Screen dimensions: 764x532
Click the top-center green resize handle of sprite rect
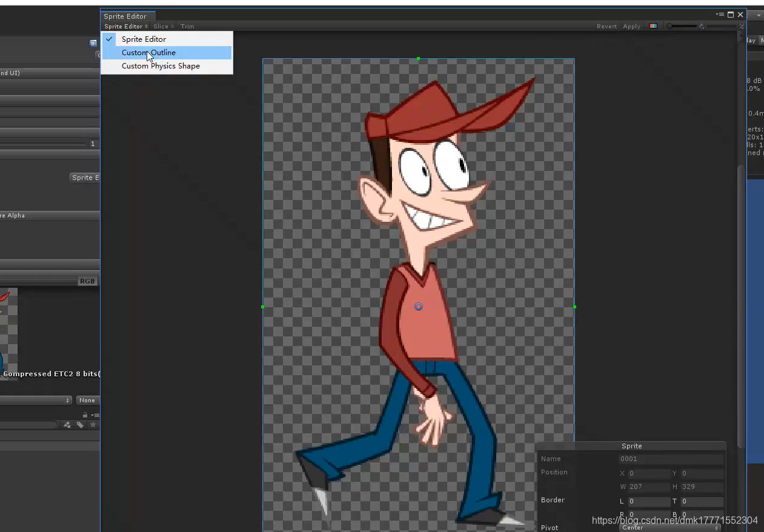[418, 59]
